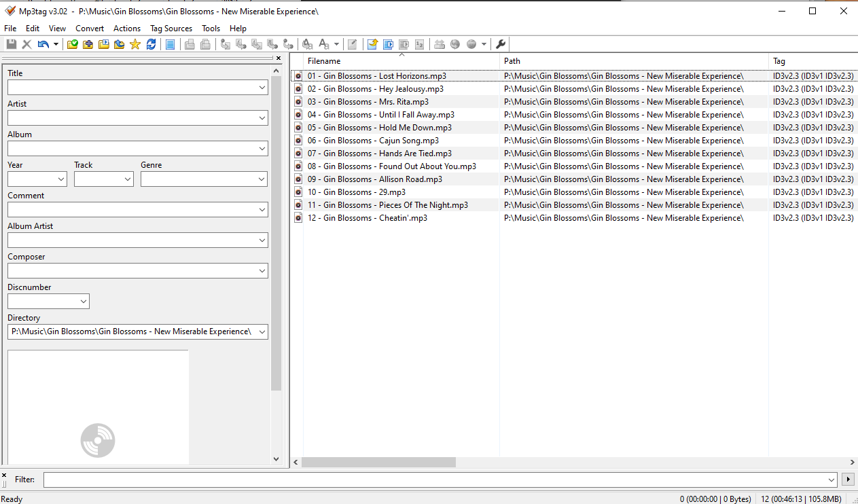Expand the Directory path dropdown
The width and height of the screenshot is (858, 504).
tap(262, 332)
